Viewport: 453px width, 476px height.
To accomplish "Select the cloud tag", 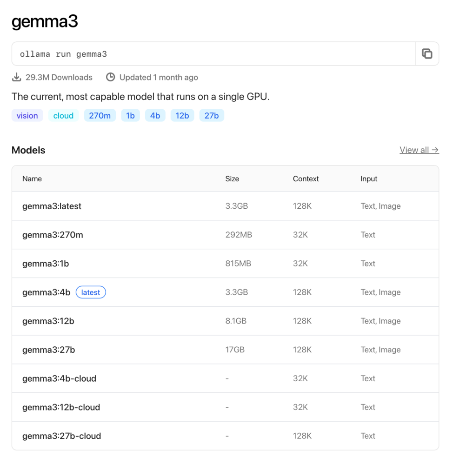I will (x=63, y=116).
